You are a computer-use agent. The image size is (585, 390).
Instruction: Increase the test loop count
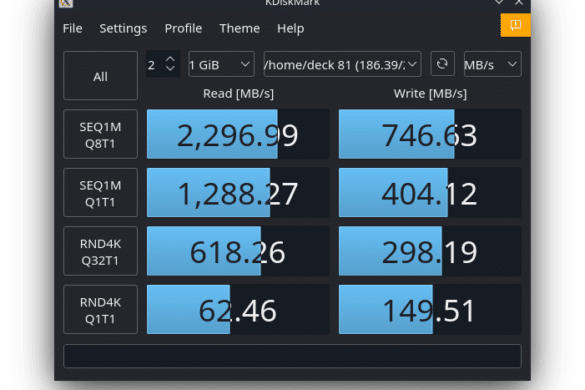point(171,59)
